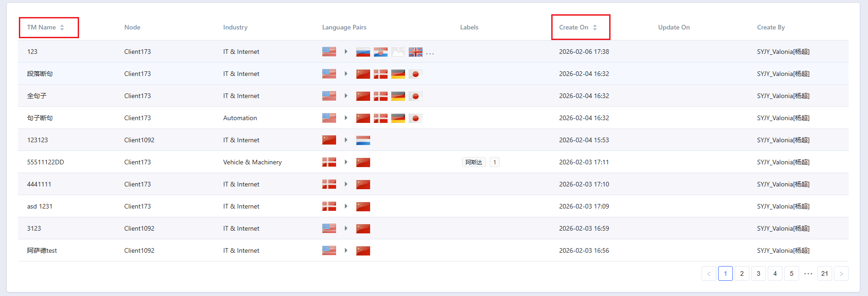Select current page 1 button
This screenshot has width=868, height=296.
coord(725,273)
